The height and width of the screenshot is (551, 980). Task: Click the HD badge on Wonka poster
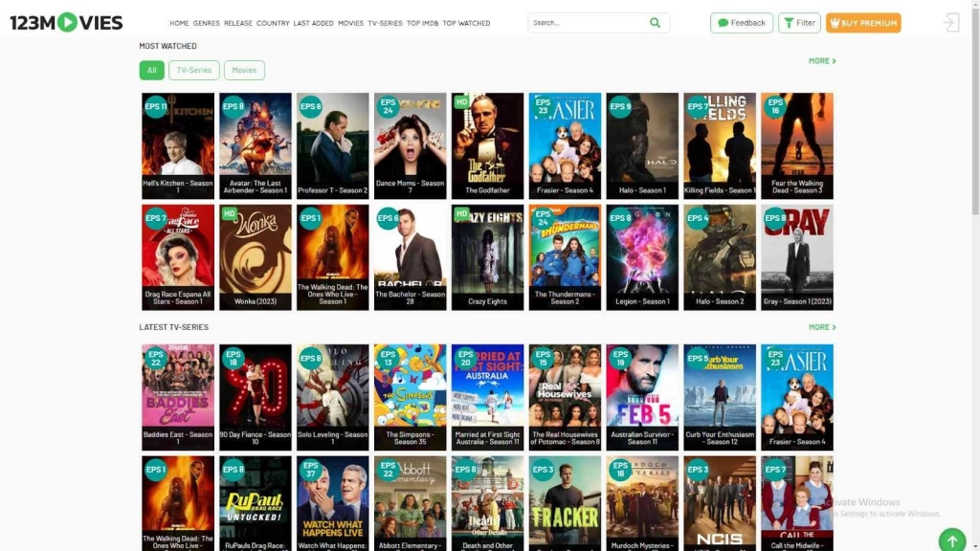[230, 213]
